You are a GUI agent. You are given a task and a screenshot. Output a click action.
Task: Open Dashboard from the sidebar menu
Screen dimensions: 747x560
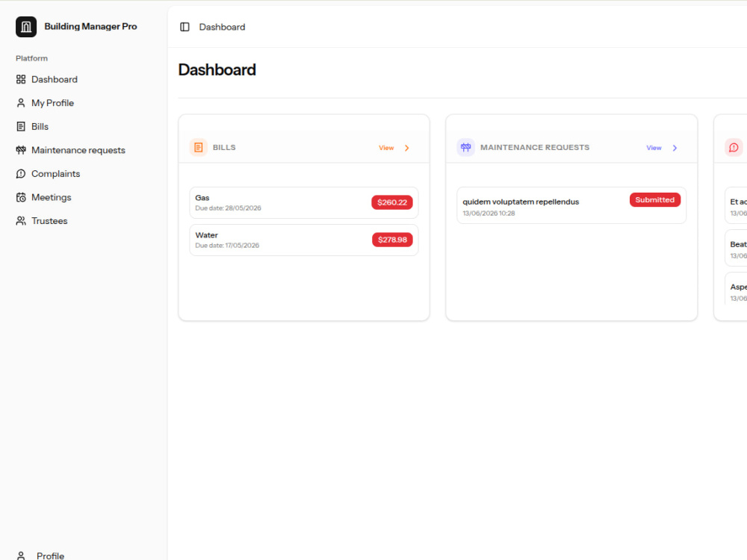(x=84, y=80)
